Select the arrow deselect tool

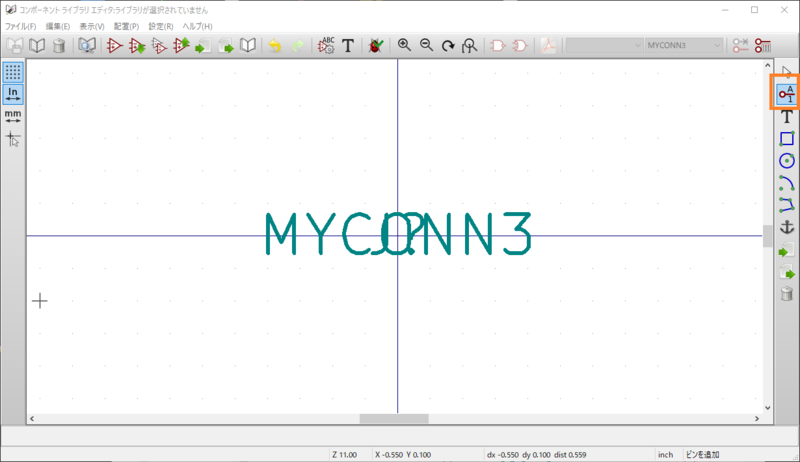pos(787,72)
